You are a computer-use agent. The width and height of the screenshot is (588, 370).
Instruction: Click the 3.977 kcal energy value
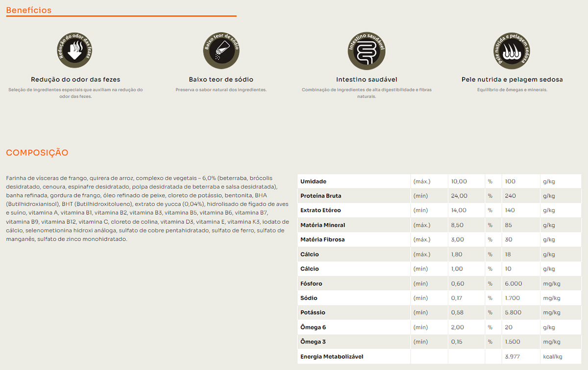(512, 357)
